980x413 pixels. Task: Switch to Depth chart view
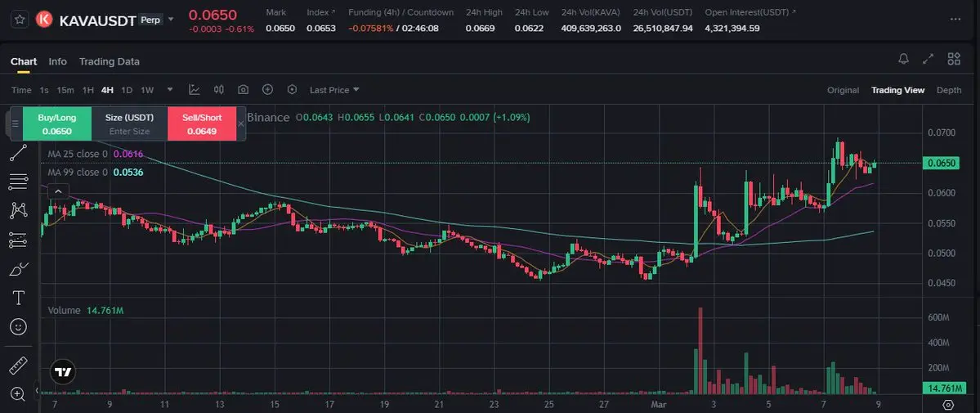pyautogui.click(x=949, y=90)
